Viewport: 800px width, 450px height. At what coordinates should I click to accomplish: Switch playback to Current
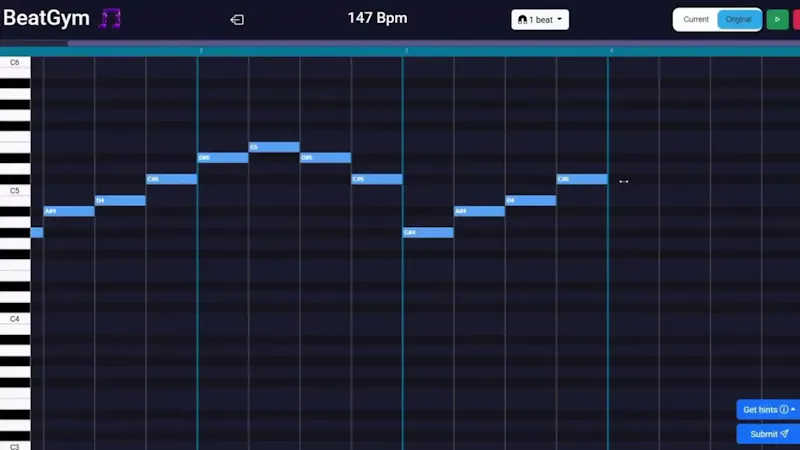click(695, 19)
